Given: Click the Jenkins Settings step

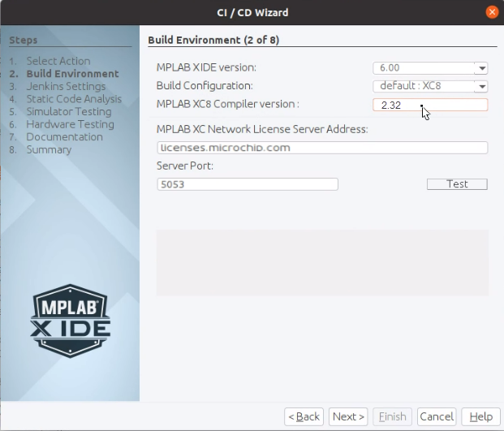Looking at the screenshot, I should click(x=66, y=86).
